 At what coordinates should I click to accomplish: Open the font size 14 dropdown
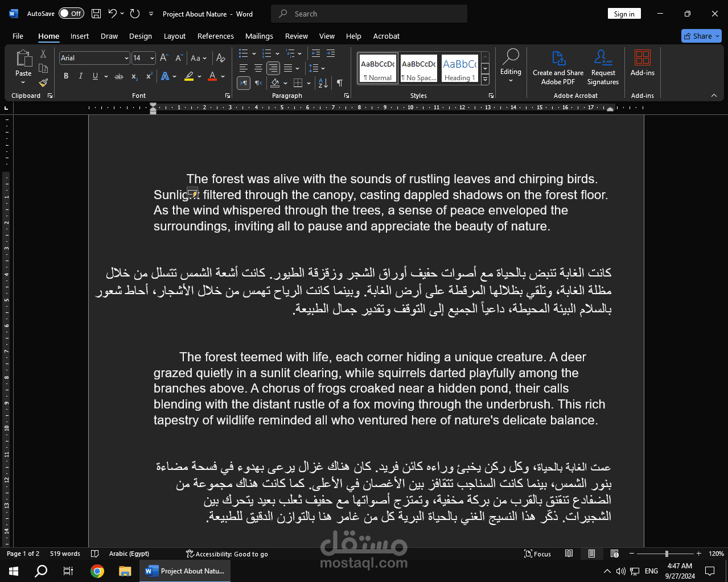[x=152, y=58]
